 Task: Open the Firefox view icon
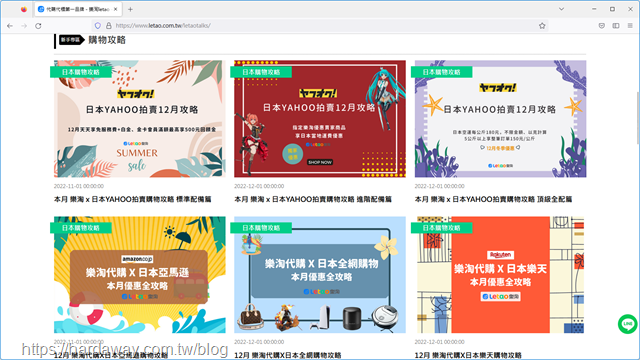(x=24, y=9)
